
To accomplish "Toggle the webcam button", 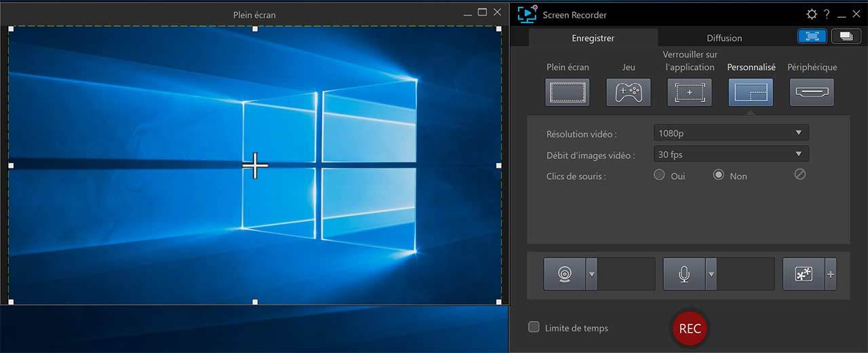I will [x=564, y=274].
